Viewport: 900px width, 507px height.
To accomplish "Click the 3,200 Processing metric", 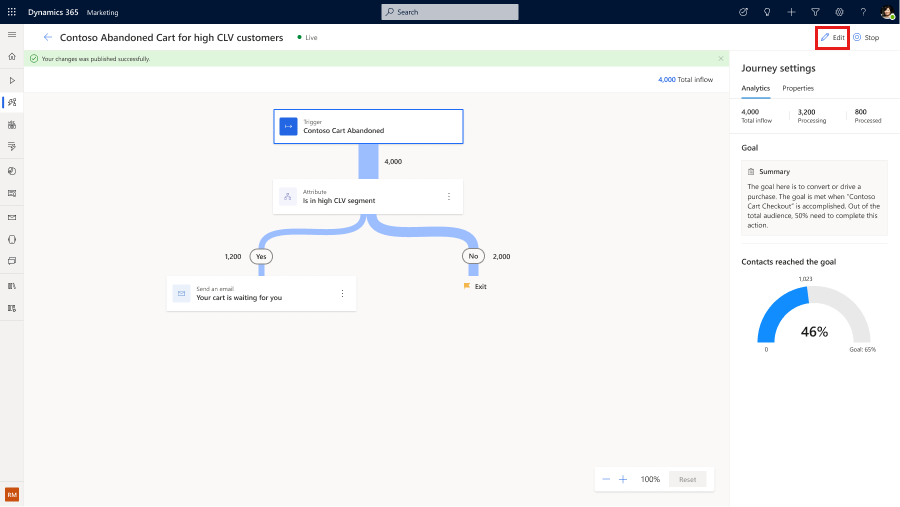I will (x=812, y=116).
